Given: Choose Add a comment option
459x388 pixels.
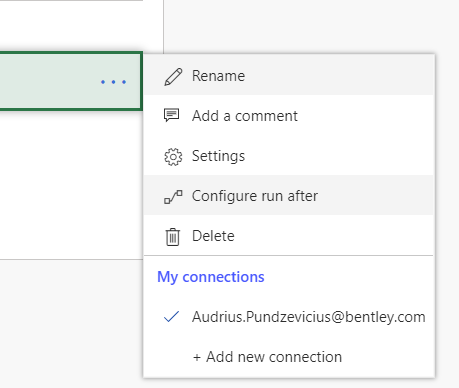Looking at the screenshot, I should point(289,116).
